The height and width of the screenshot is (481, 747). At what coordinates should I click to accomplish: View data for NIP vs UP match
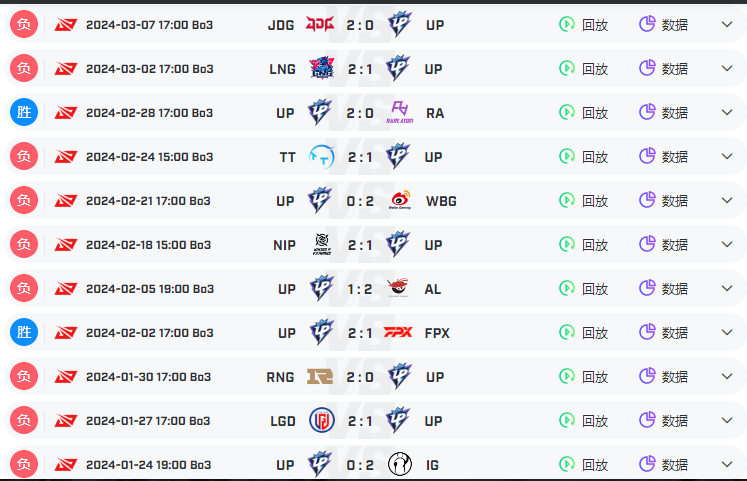(663, 244)
